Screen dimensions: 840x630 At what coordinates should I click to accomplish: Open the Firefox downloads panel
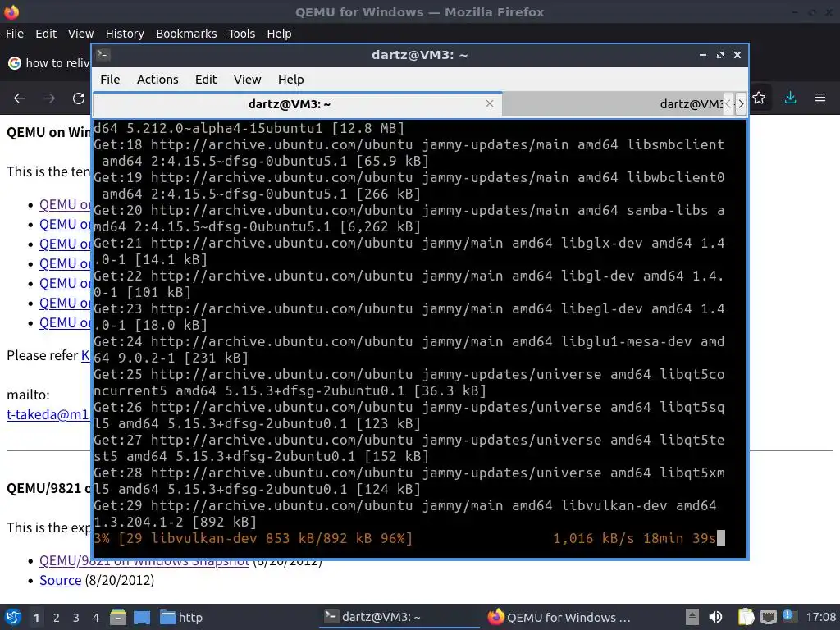tap(790, 98)
